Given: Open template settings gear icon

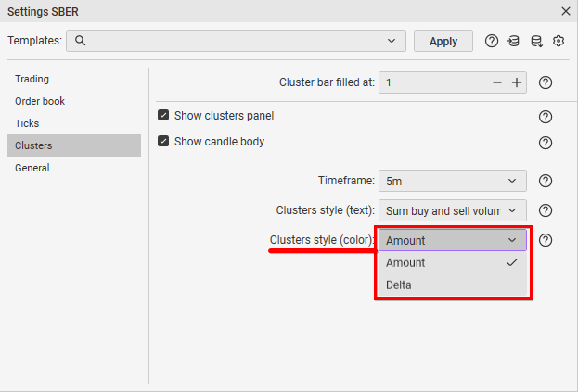Looking at the screenshot, I should click(x=559, y=41).
